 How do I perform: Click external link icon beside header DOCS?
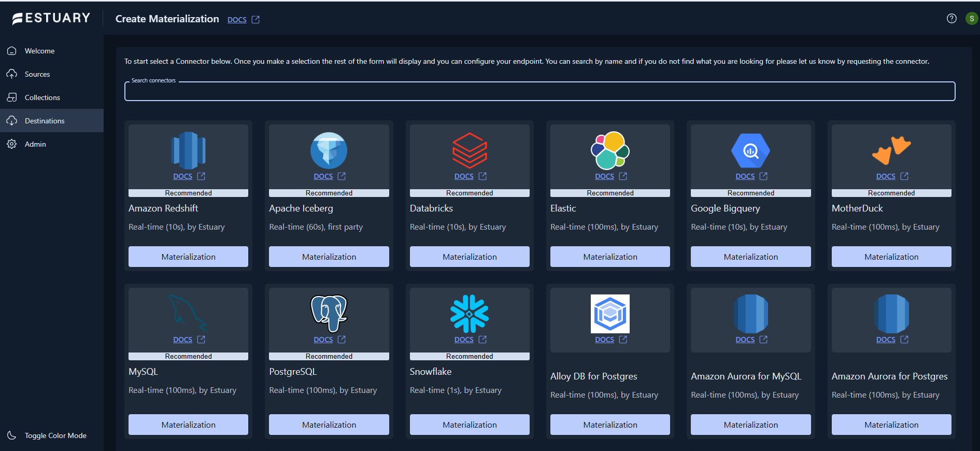(255, 20)
